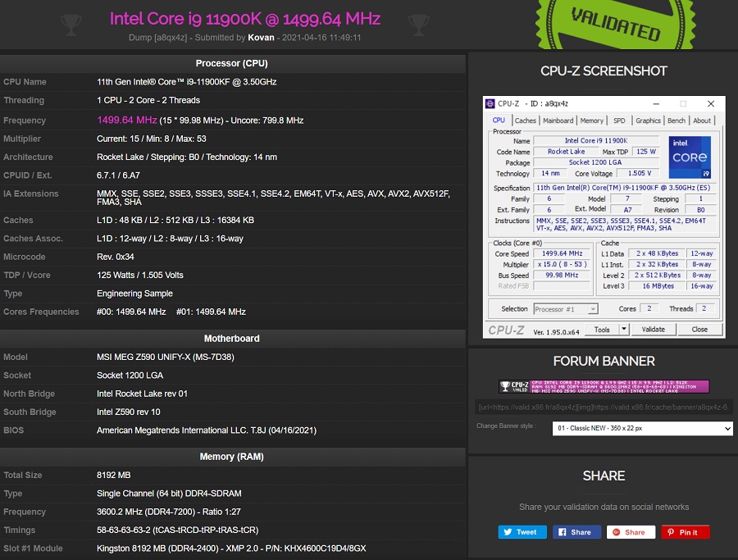Click the red Google Share button

tap(631, 532)
